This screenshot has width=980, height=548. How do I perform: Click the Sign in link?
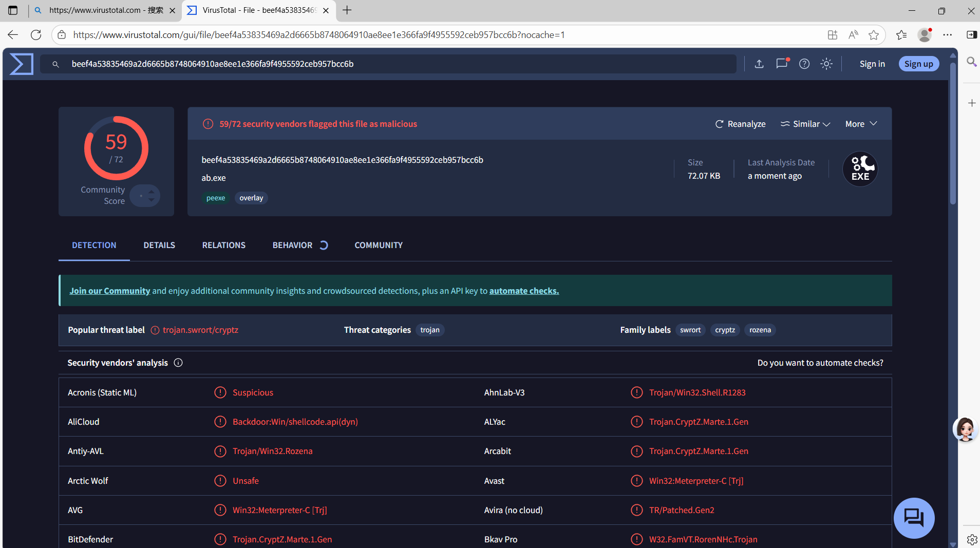[x=872, y=64]
